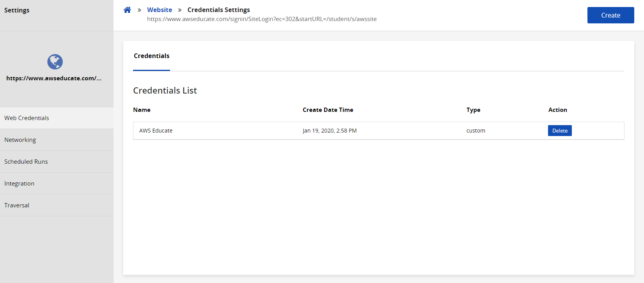Open Web Credentials settings
The height and width of the screenshot is (283, 644).
57,118
